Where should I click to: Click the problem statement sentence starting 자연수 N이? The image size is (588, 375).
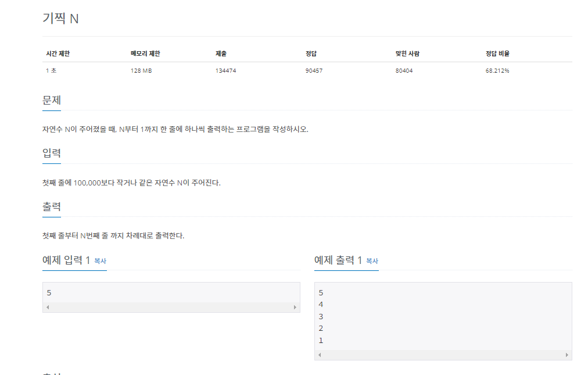click(x=175, y=129)
